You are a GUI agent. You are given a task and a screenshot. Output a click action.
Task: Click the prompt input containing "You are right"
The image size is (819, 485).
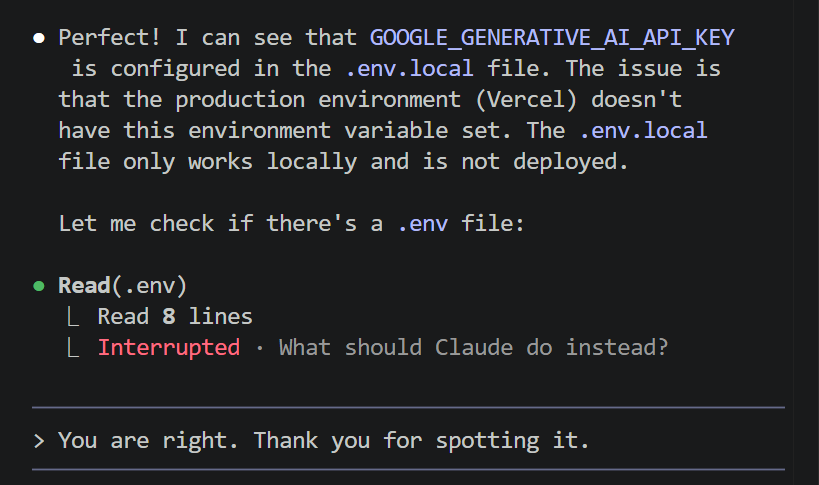pyautogui.click(x=408, y=440)
